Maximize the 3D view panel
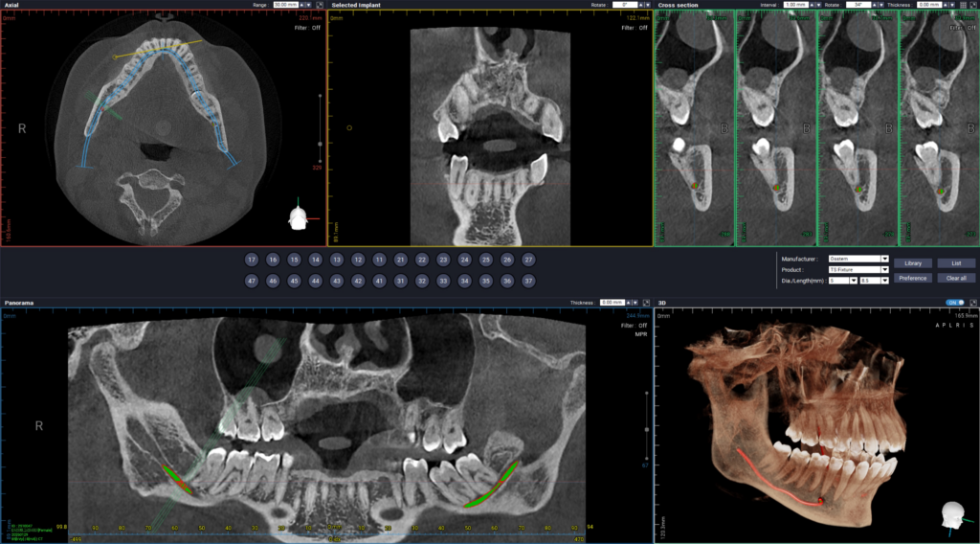The width and height of the screenshot is (980, 544). (x=973, y=303)
